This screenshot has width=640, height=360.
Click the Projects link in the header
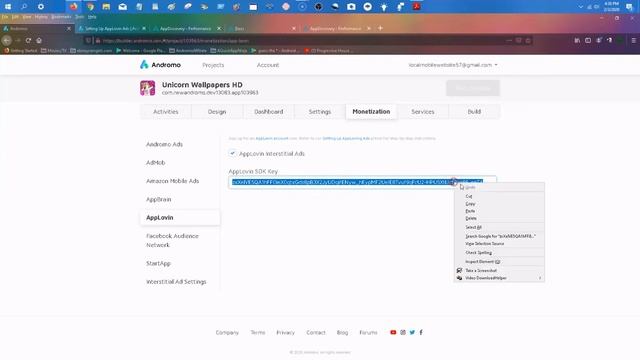pyautogui.click(x=213, y=65)
